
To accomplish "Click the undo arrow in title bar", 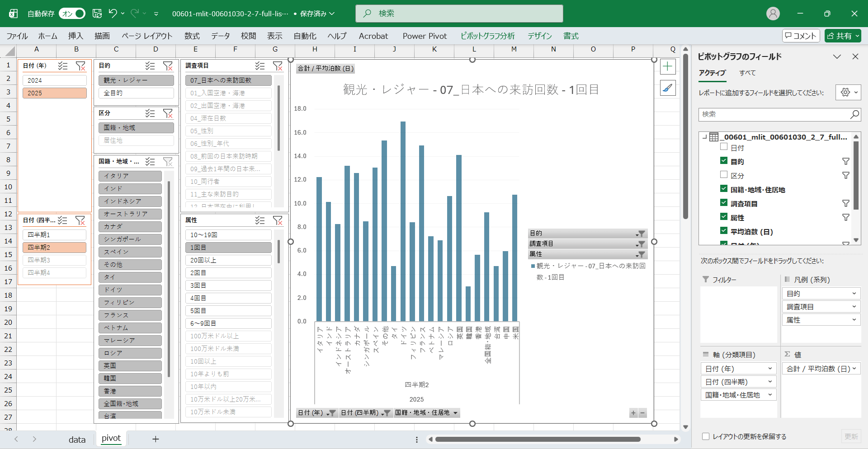I will coord(113,14).
